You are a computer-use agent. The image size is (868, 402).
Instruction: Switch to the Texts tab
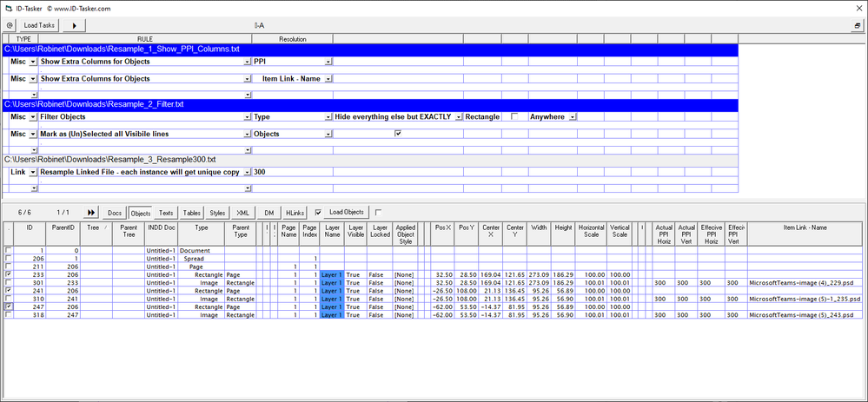166,212
